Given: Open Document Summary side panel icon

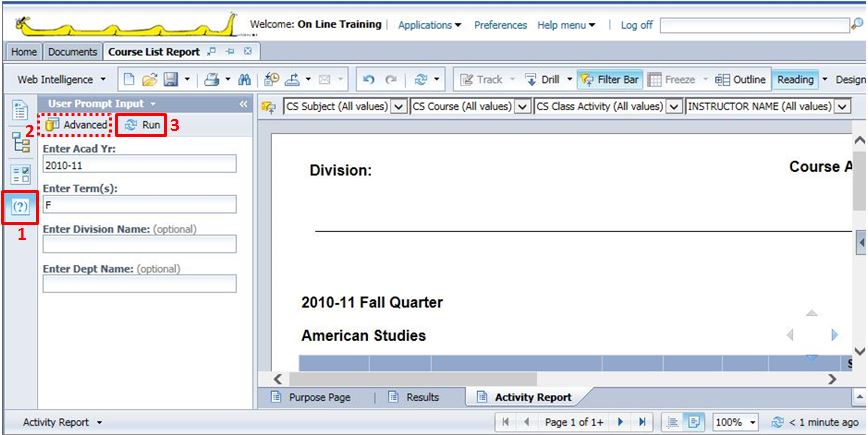Looking at the screenshot, I should [x=20, y=110].
